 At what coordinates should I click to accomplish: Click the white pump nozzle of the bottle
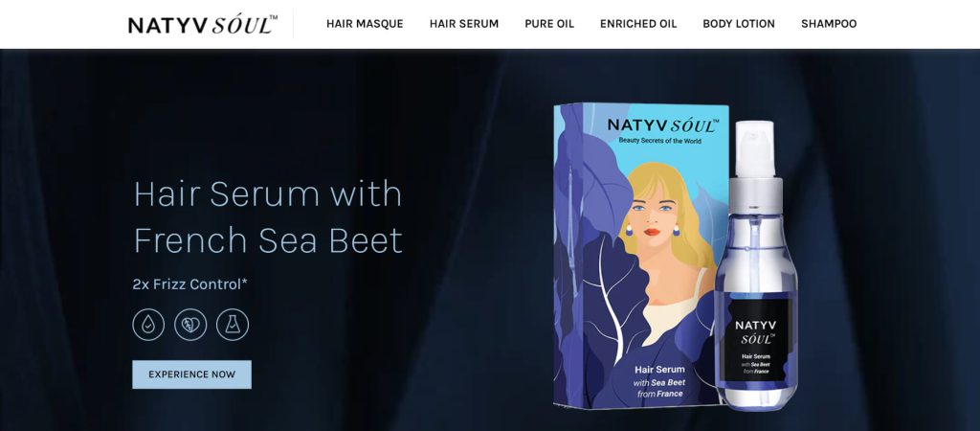[x=754, y=148]
